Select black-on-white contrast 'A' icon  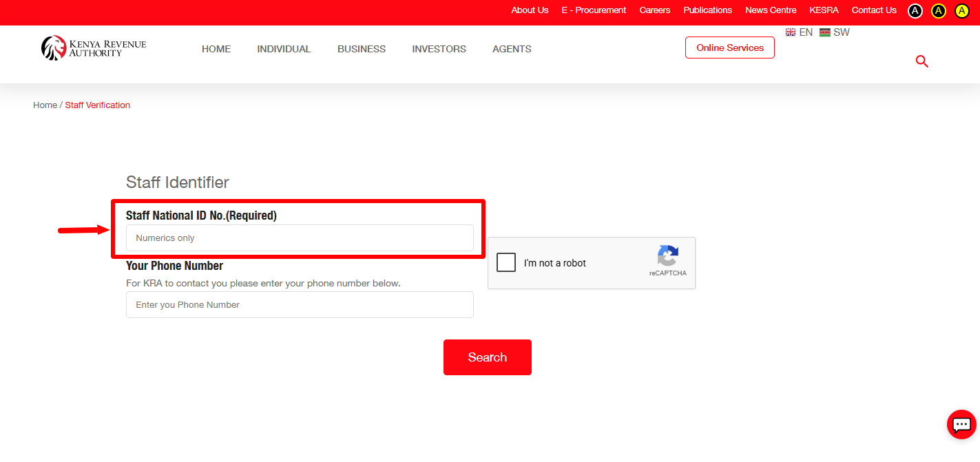point(915,10)
